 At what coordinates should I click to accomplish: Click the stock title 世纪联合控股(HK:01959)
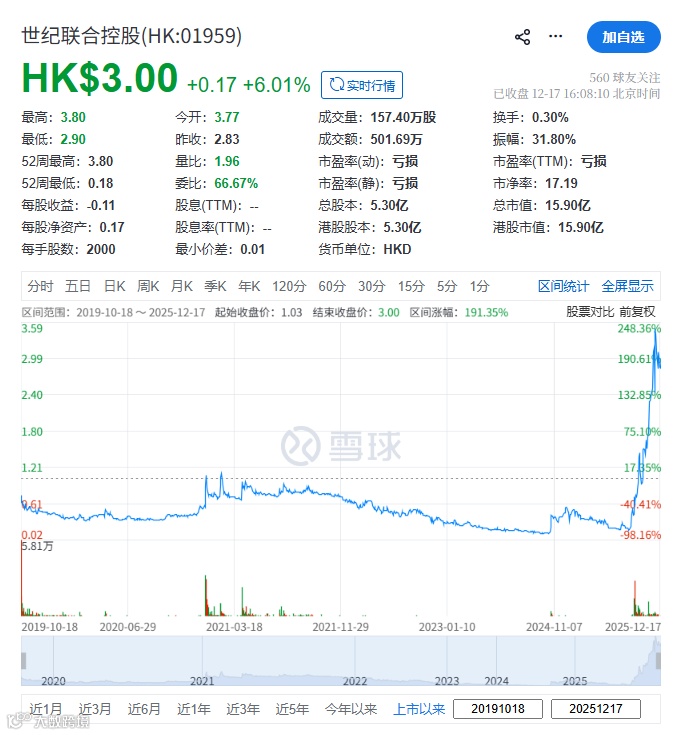(132, 36)
